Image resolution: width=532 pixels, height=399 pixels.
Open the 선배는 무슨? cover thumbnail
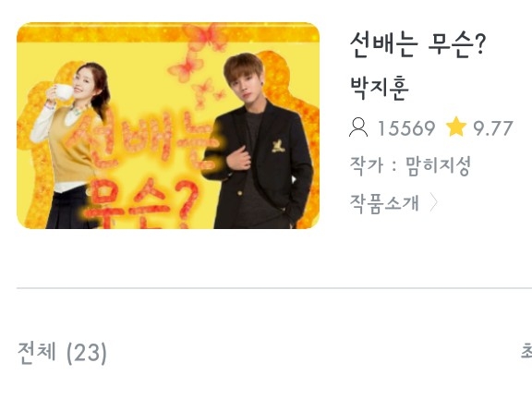tap(168, 126)
